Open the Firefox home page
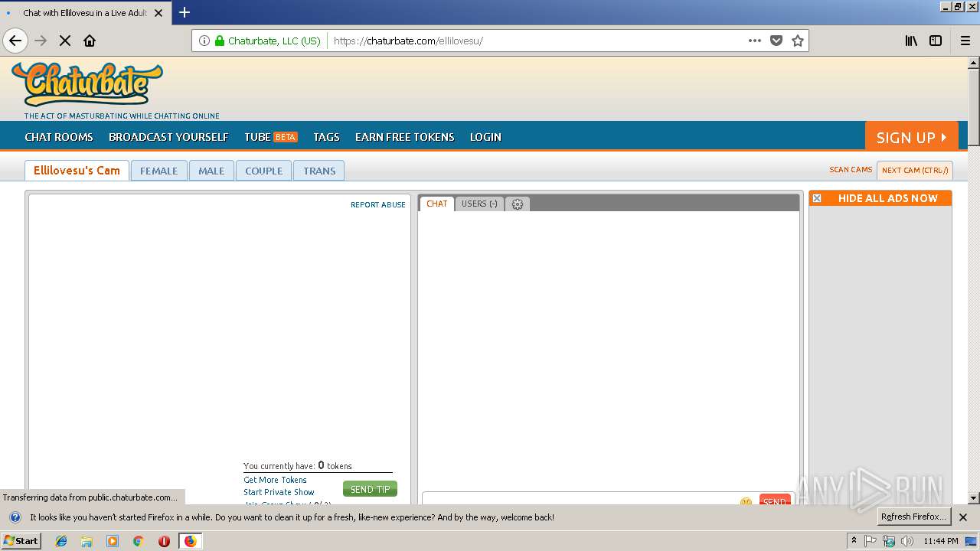This screenshot has width=980, height=551. point(90,41)
